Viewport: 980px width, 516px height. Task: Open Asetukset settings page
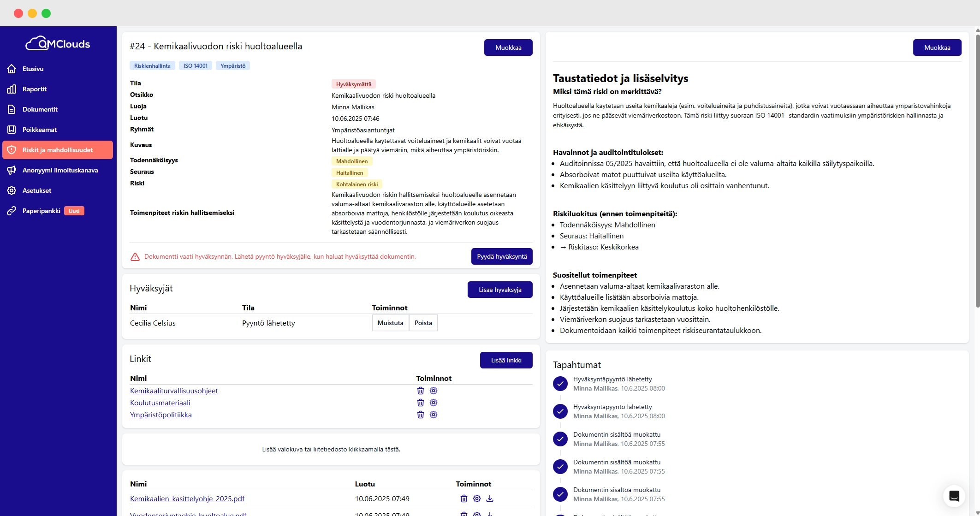point(37,190)
